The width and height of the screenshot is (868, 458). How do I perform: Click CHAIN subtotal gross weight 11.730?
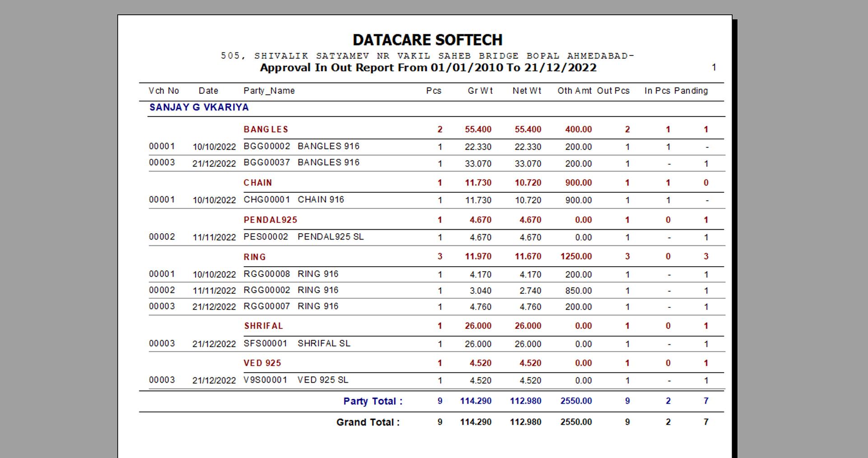[x=478, y=183]
